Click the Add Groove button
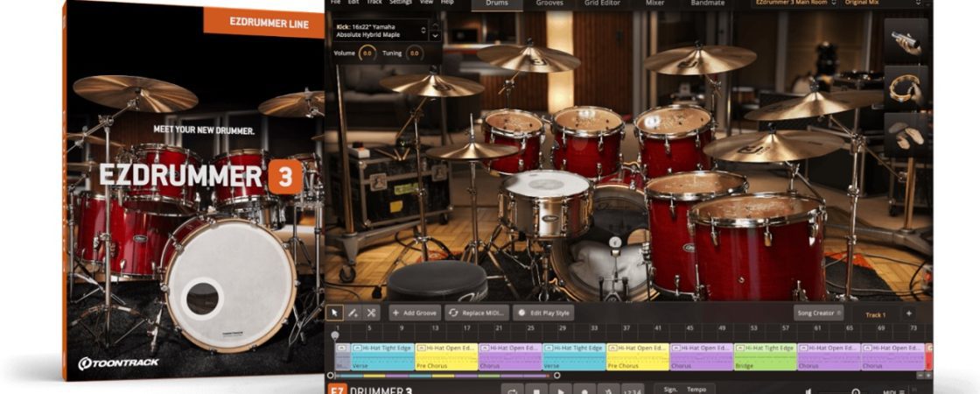This screenshot has height=394, width=980. [x=415, y=313]
